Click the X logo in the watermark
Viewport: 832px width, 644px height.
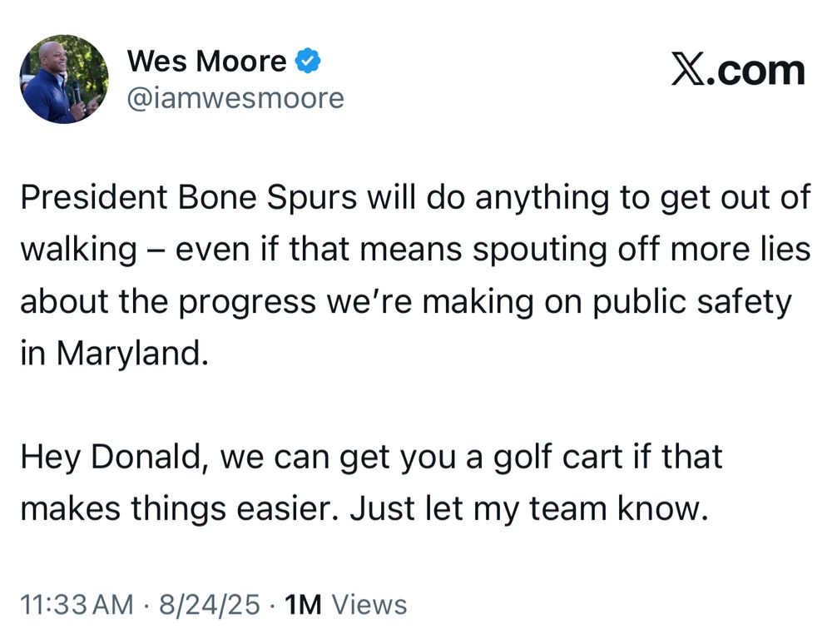click(688, 69)
